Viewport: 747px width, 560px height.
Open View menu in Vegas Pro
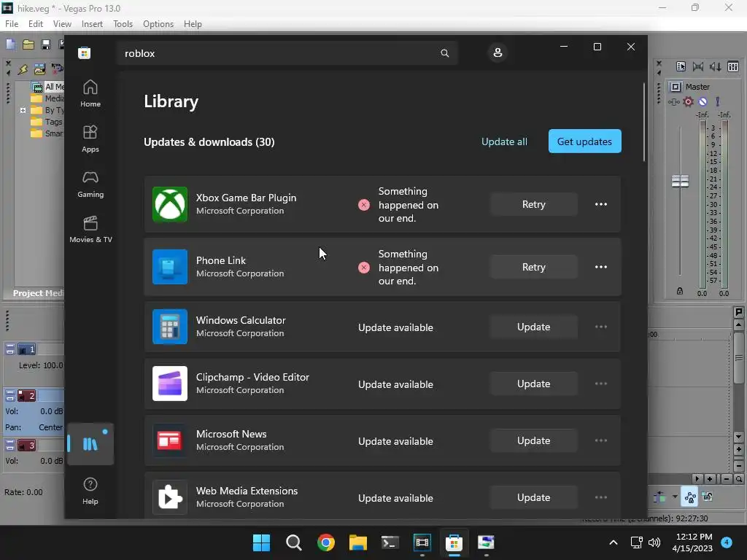pyautogui.click(x=62, y=24)
